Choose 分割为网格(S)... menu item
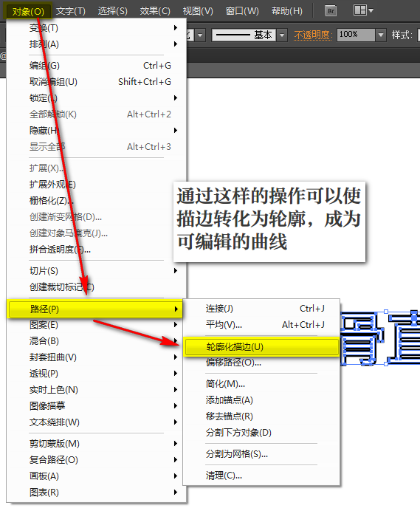Image resolution: width=420 pixels, height=511 pixels. 261,454
